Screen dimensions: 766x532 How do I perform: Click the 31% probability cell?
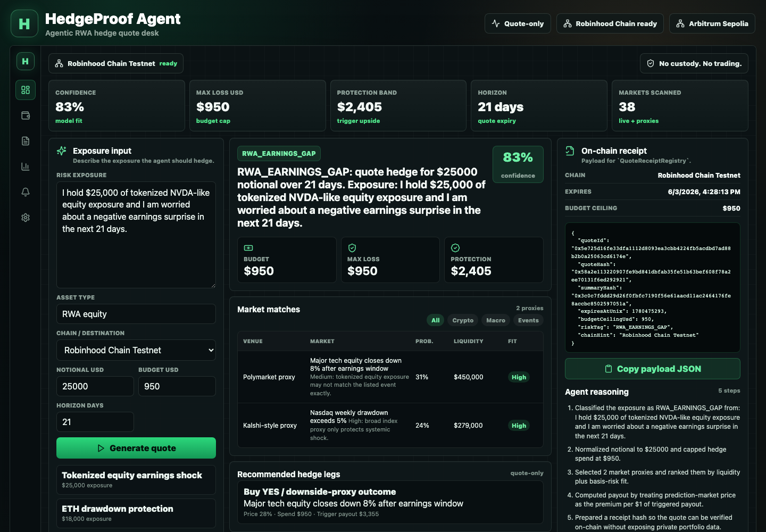tap(422, 377)
